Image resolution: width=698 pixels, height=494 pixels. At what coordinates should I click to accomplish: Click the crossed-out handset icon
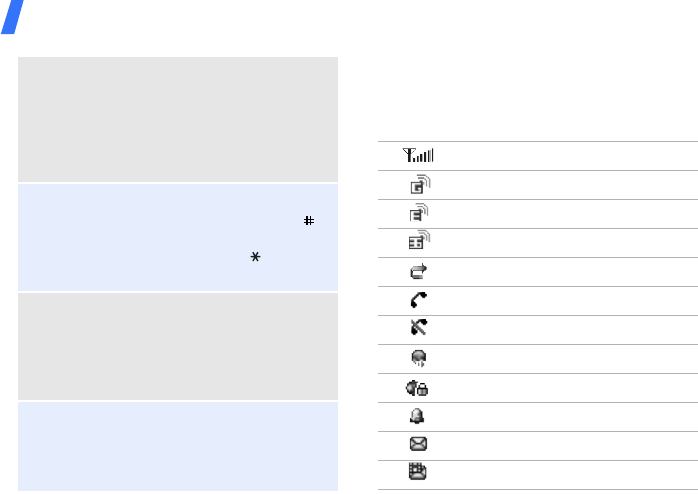pos(419,329)
